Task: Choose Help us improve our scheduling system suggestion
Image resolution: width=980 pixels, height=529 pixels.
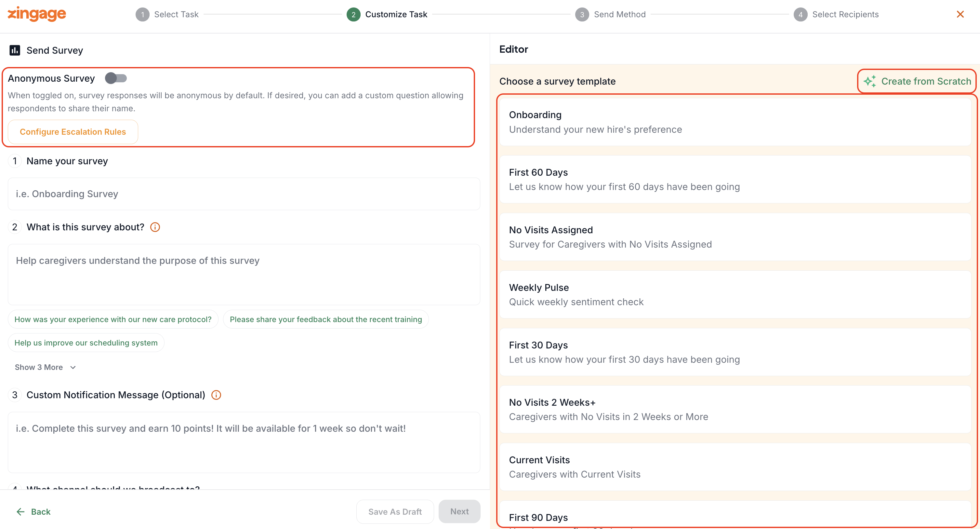Action: (86, 343)
